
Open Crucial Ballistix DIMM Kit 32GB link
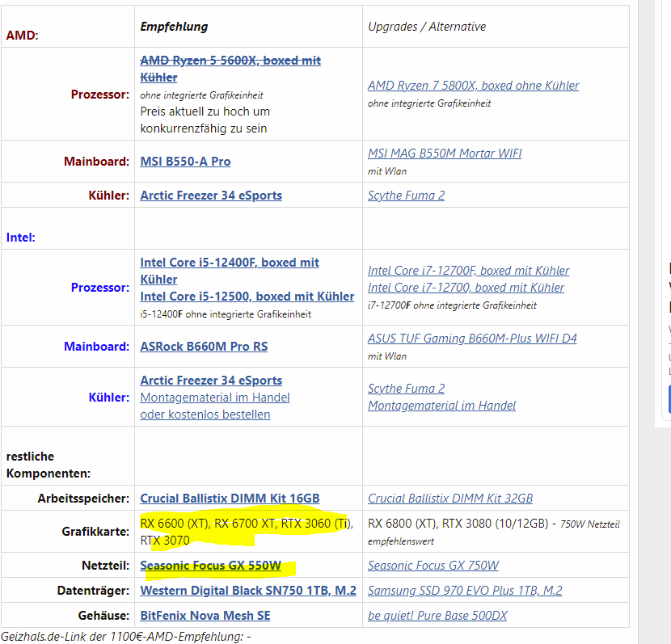pyautogui.click(x=450, y=499)
